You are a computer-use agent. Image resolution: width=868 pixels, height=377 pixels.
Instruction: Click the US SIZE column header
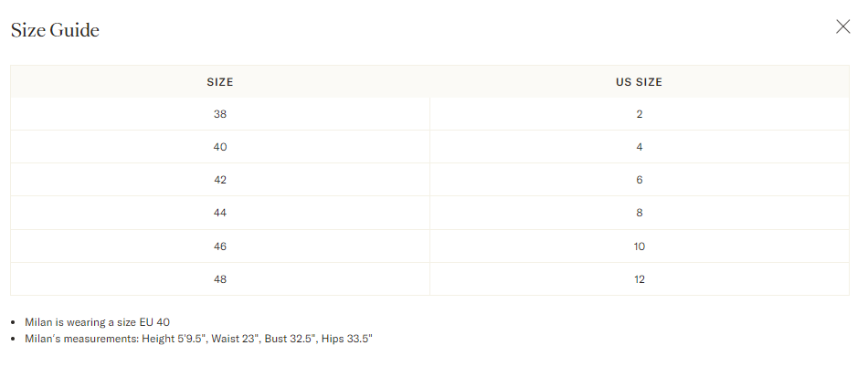[639, 82]
